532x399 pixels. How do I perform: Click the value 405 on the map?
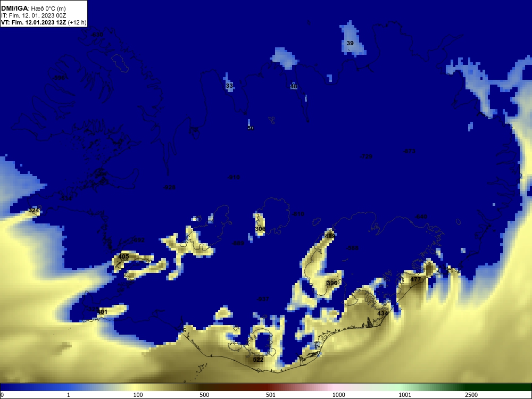click(123, 257)
